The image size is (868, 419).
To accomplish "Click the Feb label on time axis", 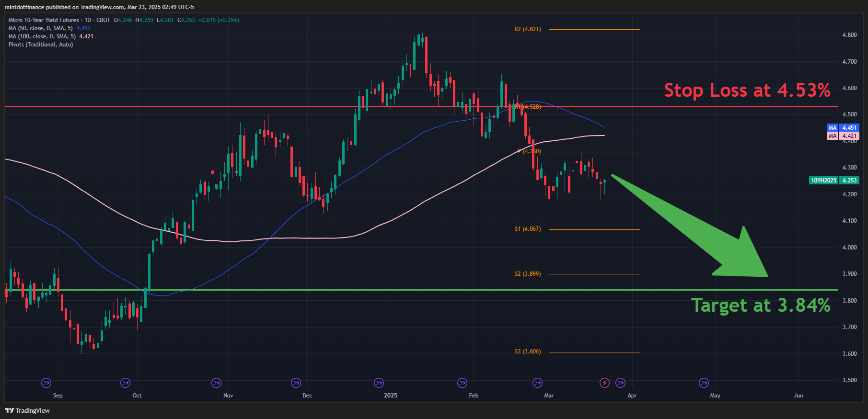I will pyautogui.click(x=474, y=396).
